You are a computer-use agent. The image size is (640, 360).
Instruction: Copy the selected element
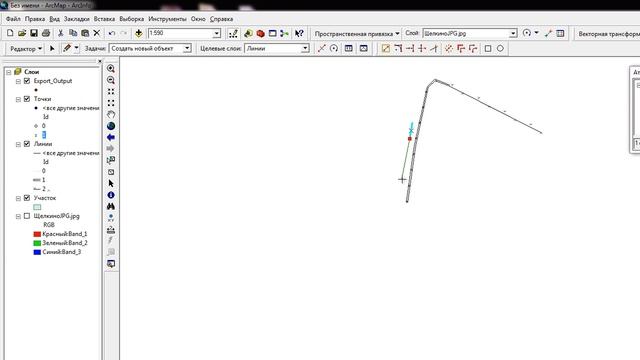pyautogui.click(x=73, y=33)
